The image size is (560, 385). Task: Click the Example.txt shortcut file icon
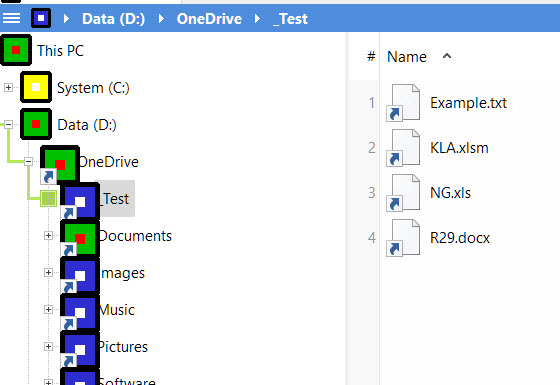click(x=403, y=103)
